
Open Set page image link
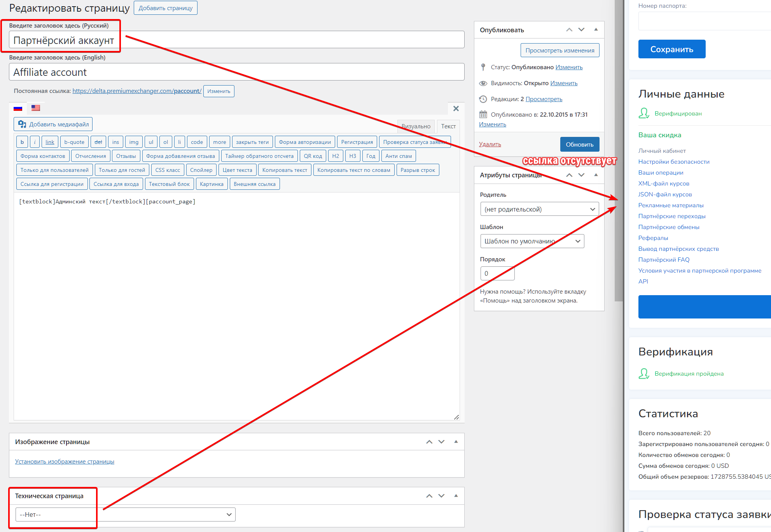(65, 462)
